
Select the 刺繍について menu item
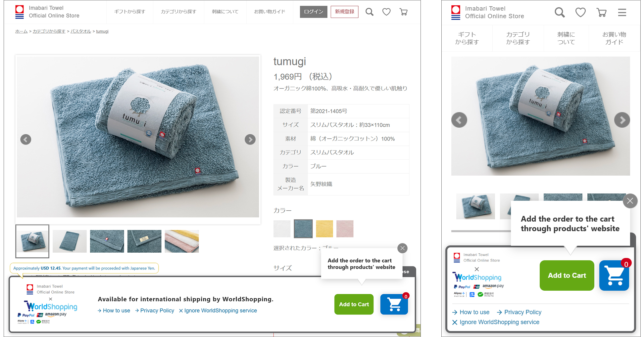[225, 12]
